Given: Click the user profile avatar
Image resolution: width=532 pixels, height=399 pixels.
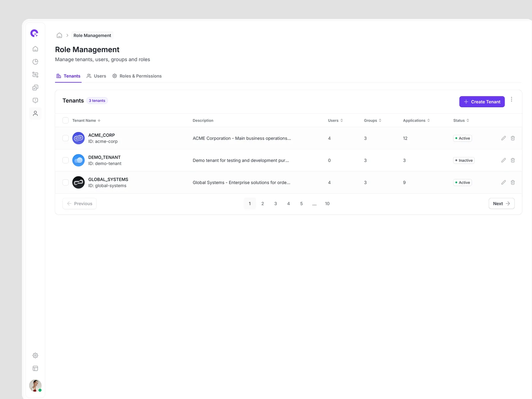Looking at the screenshot, I should (35, 386).
